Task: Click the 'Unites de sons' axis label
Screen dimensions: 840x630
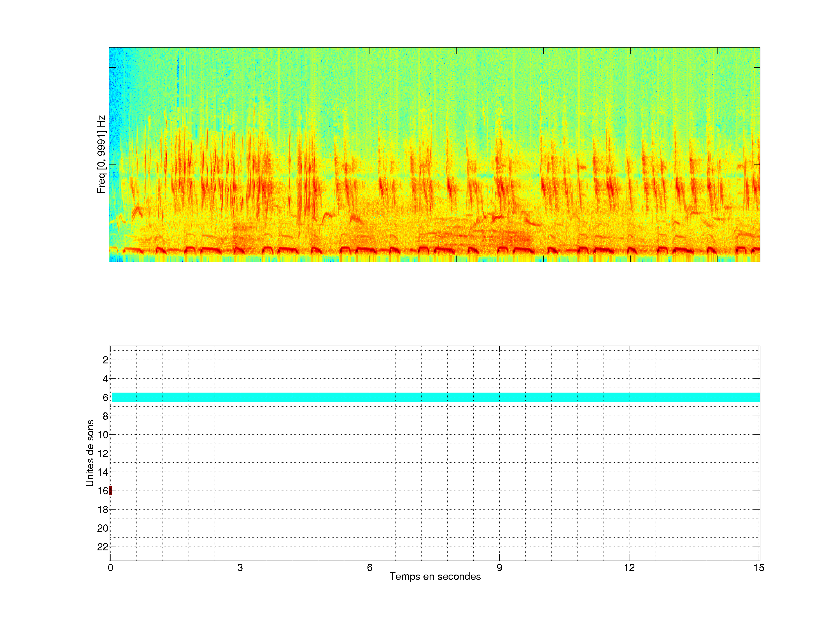Action: [x=90, y=453]
